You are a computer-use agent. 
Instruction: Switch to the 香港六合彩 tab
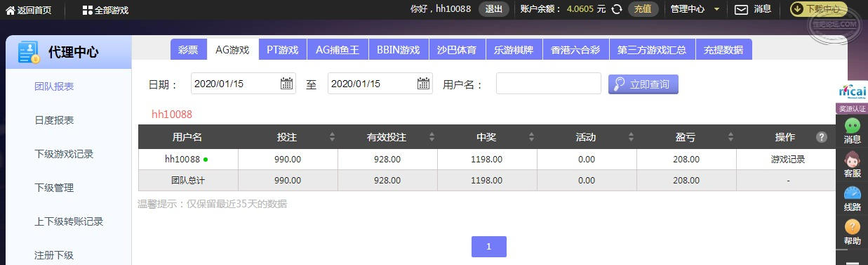[575, 50]
